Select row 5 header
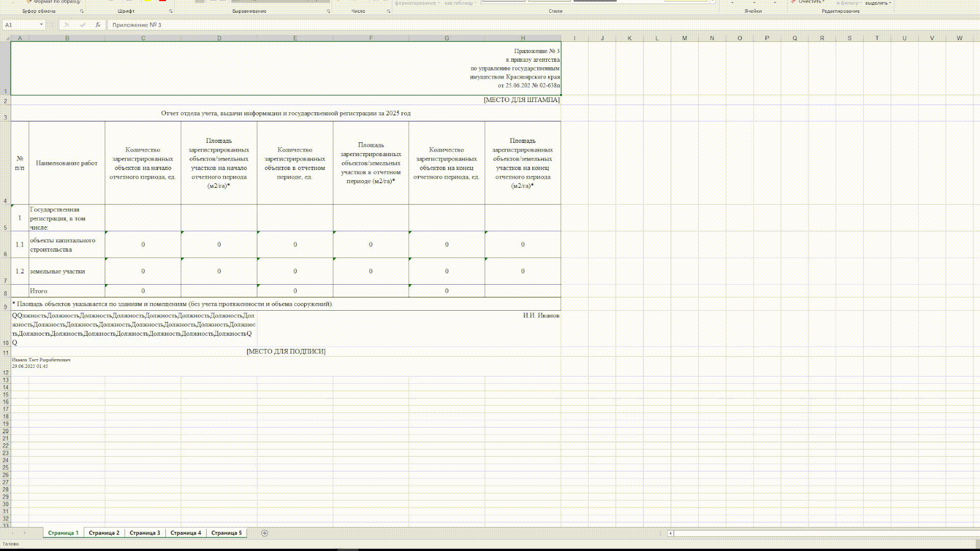The width and height of the screenshot is (980, 551). pos(6,218)
